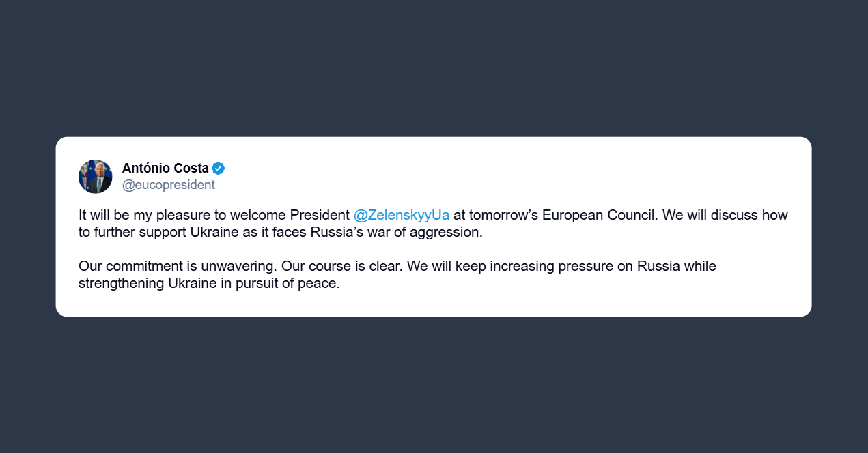Click the blue verified checkmark badge

coord(219,169)
